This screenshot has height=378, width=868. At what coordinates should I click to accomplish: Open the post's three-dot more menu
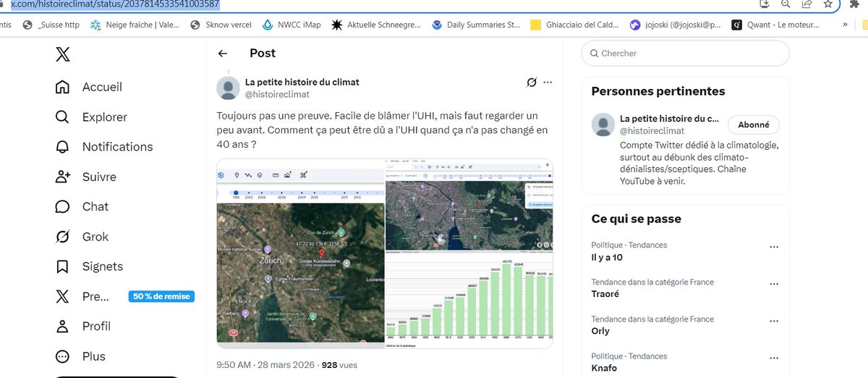(x=548, y=82)
